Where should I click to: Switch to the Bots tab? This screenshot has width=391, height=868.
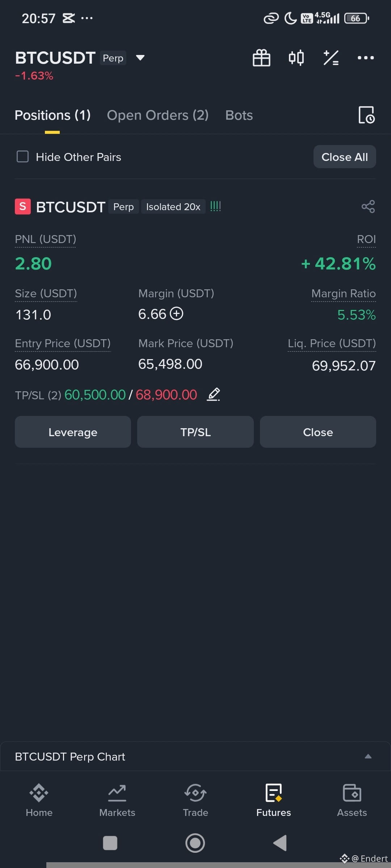239,115
